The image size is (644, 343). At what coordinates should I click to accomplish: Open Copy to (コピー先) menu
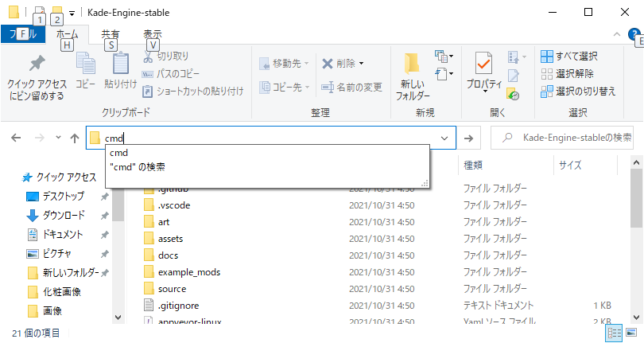point(284,88)
